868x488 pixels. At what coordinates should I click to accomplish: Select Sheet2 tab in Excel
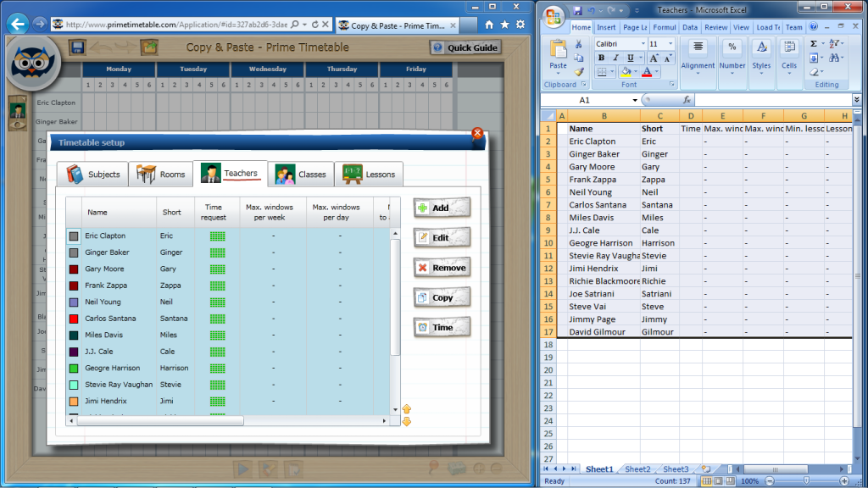tap(637, 469)
